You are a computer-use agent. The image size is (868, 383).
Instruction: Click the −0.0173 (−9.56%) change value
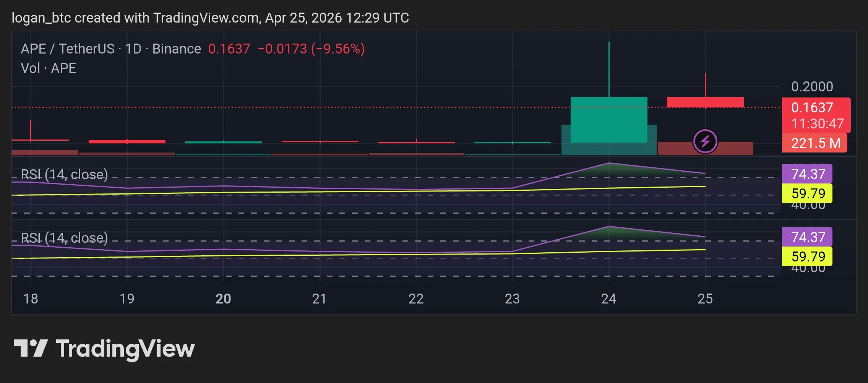311,49
